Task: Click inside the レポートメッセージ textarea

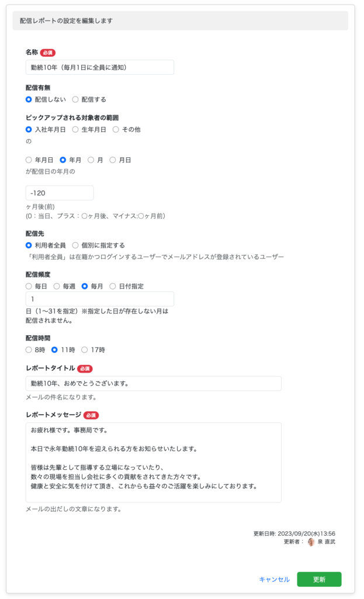Action: point(153,462)
